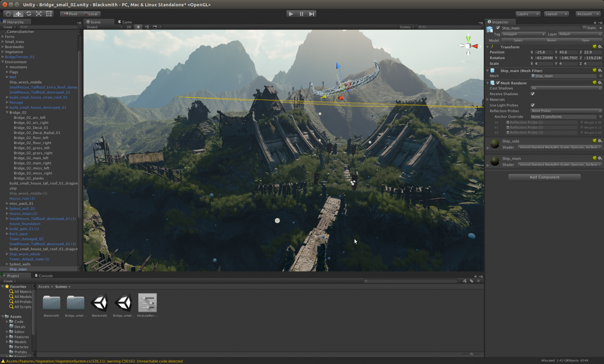
Task: Open Hierarchy panel options menu
Action: click(79, 23)
